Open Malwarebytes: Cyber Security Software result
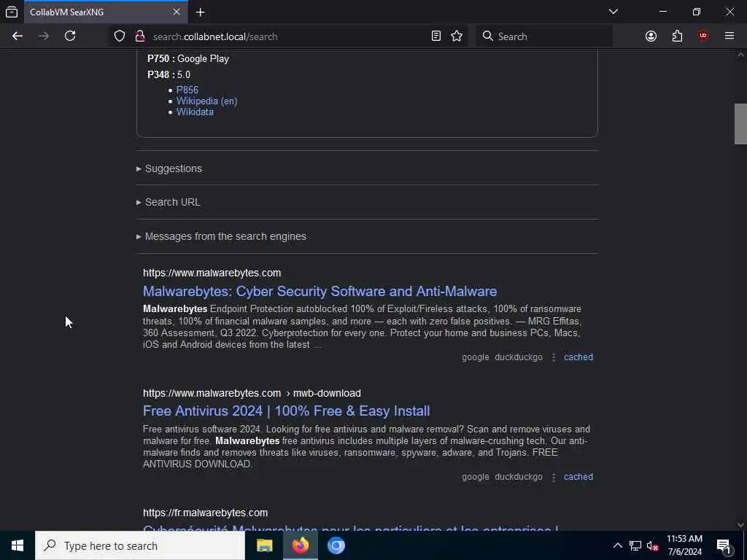The image size is (747, 560). click(320, 291)
